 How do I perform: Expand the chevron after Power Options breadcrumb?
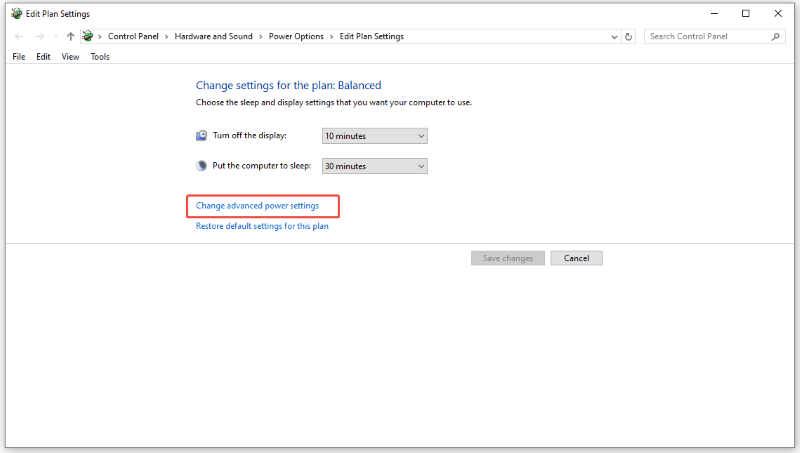tap(332, 37)
